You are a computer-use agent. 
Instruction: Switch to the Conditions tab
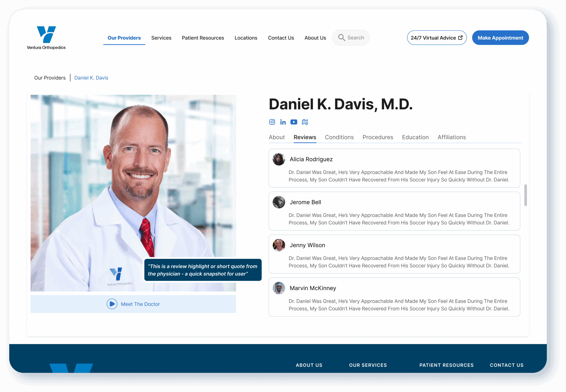point(339,137)
